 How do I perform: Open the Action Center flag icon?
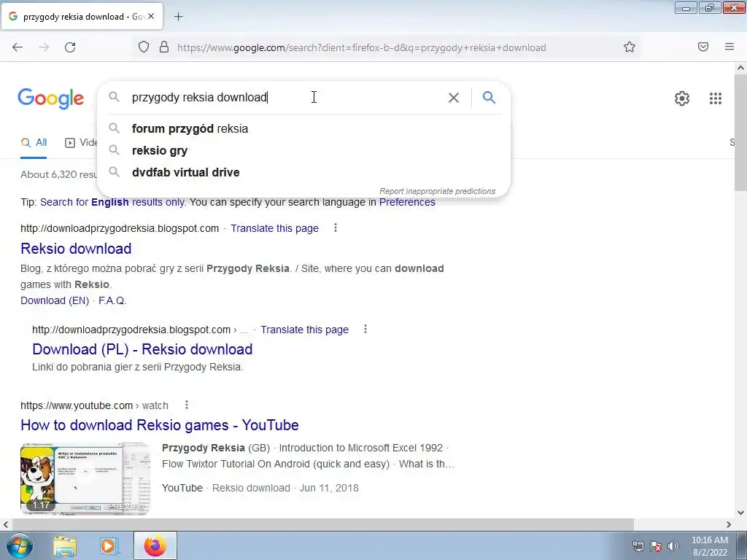(656, 546)
